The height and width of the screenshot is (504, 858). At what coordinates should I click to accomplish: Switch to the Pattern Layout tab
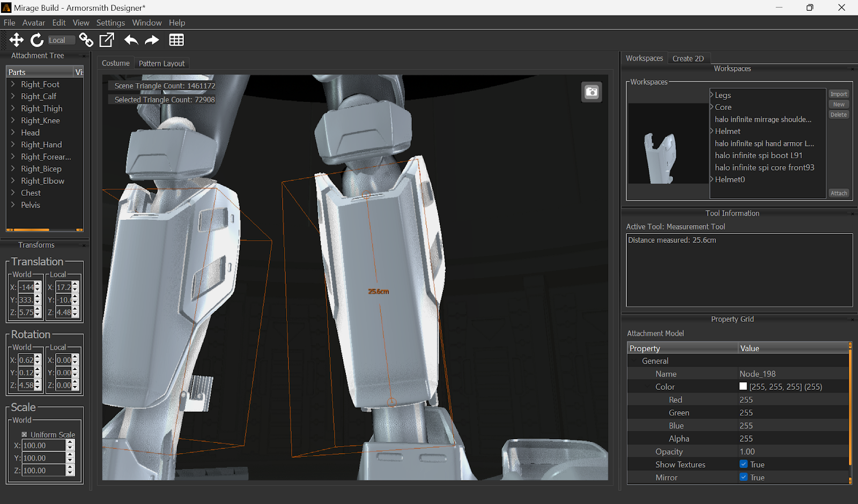click(x=161, y=63)
